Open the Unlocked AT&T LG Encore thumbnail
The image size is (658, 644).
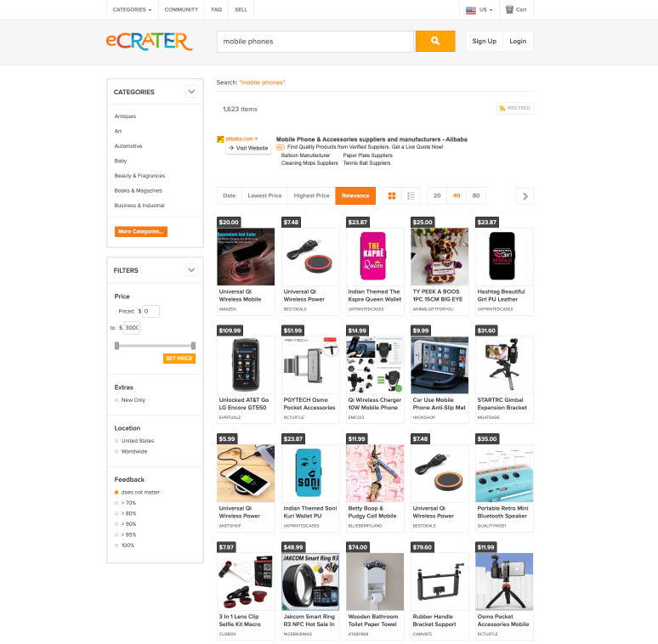pyautogui.click(x=246, y=364)
